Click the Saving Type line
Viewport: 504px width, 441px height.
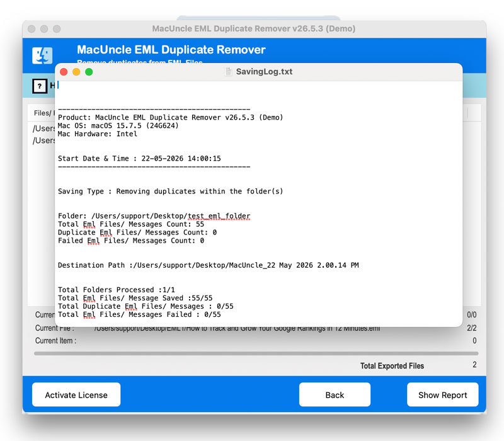coord(170,192)
